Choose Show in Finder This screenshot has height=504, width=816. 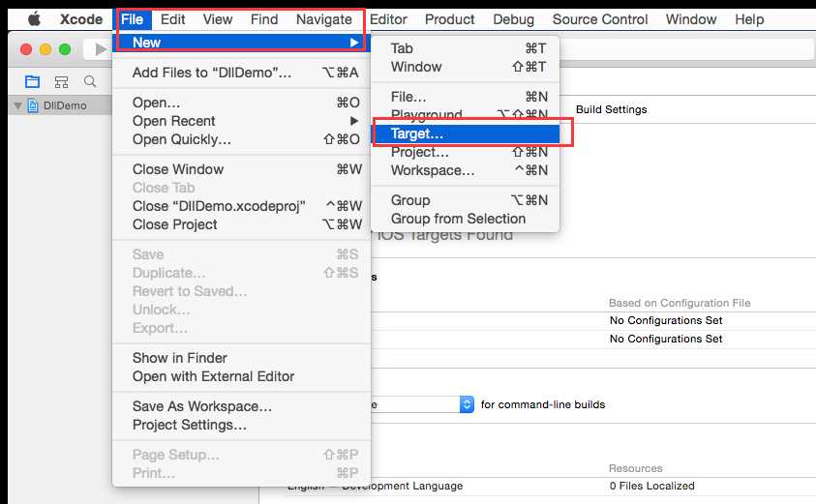(179, 358)
